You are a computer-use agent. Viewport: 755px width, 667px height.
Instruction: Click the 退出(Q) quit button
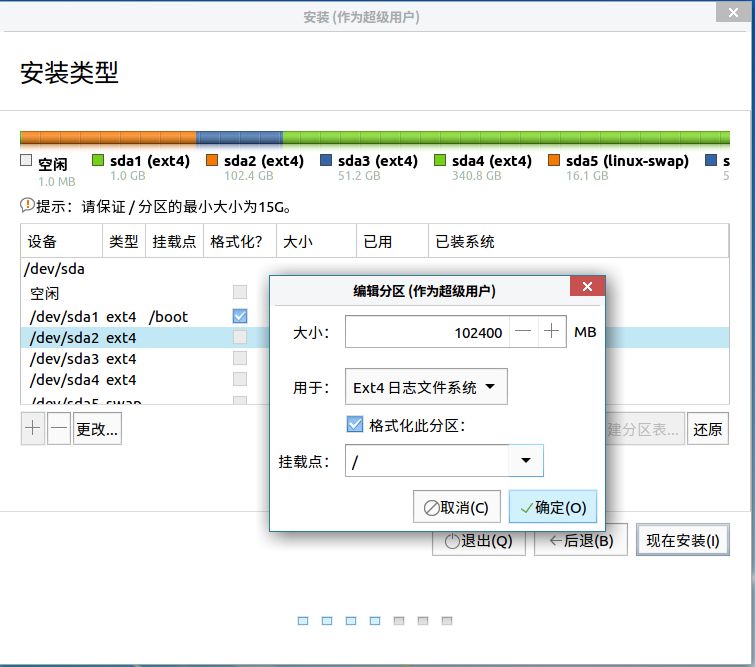[x=479, y=540]
